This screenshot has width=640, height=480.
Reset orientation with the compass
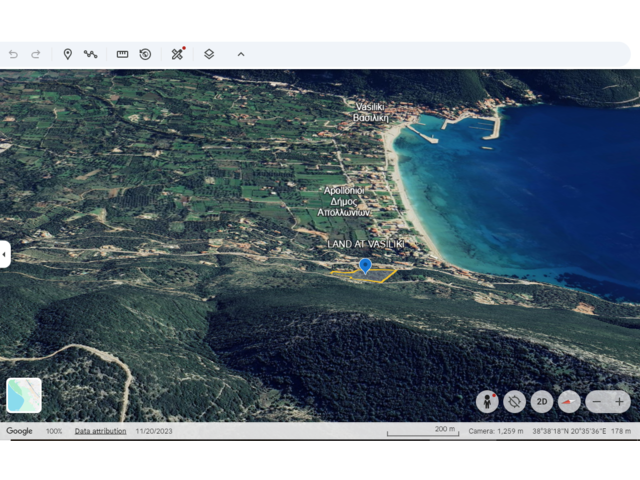[x=569, y=401]
